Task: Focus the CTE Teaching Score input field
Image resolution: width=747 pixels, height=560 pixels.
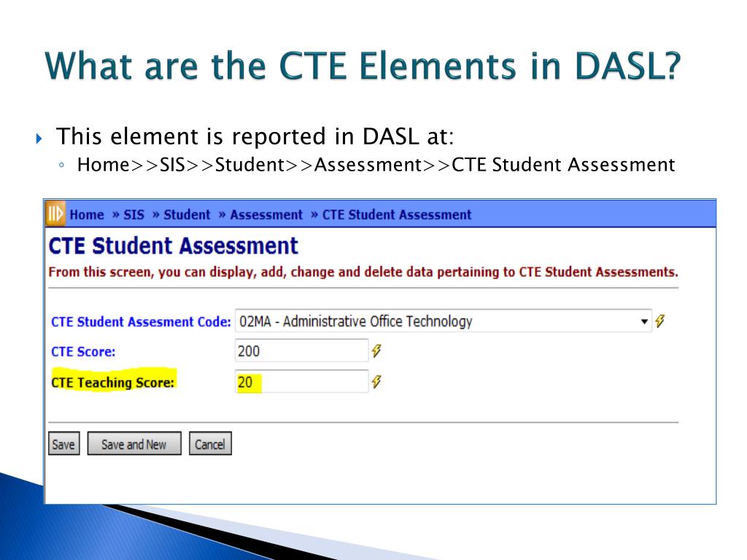Action: point(301,381)
